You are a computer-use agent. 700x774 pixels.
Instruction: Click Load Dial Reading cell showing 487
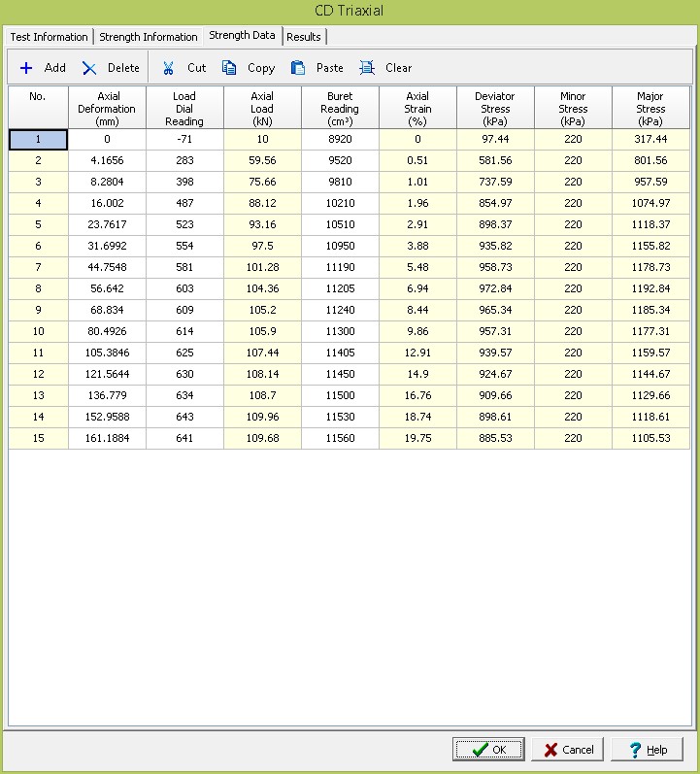184,203
